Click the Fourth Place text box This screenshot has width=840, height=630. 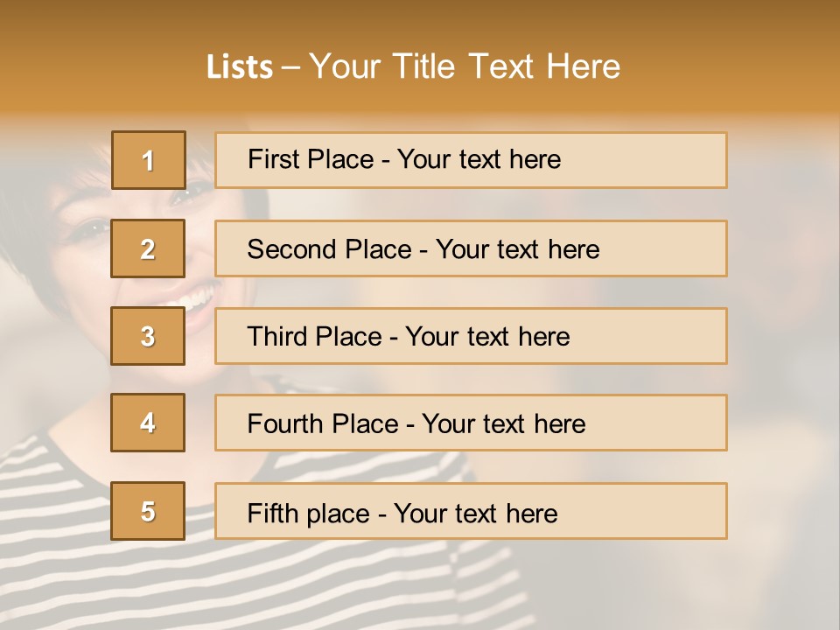[x=471, y=423]
